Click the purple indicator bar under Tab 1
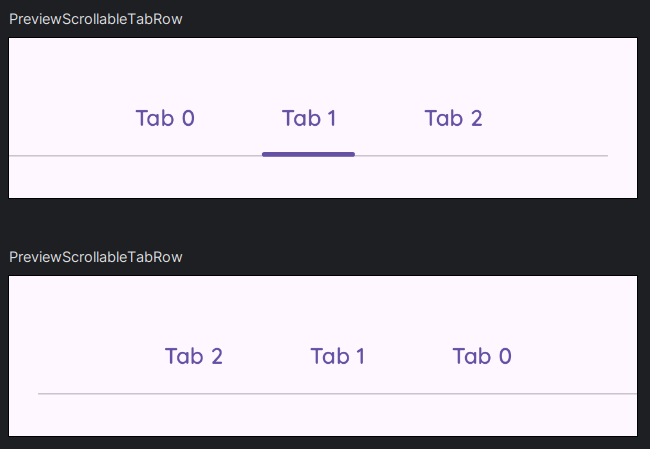The height and width of the screenshot is (449, 650). click(x=308, y=154)
